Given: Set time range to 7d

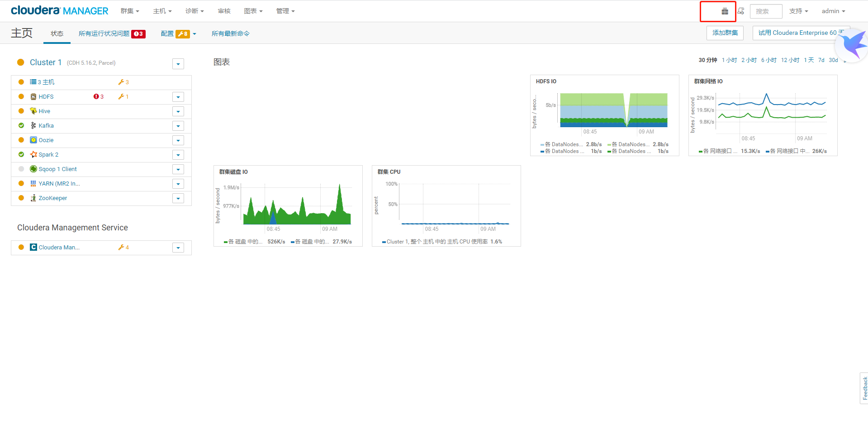Looking at the screenshot, I should coord(821,60).
